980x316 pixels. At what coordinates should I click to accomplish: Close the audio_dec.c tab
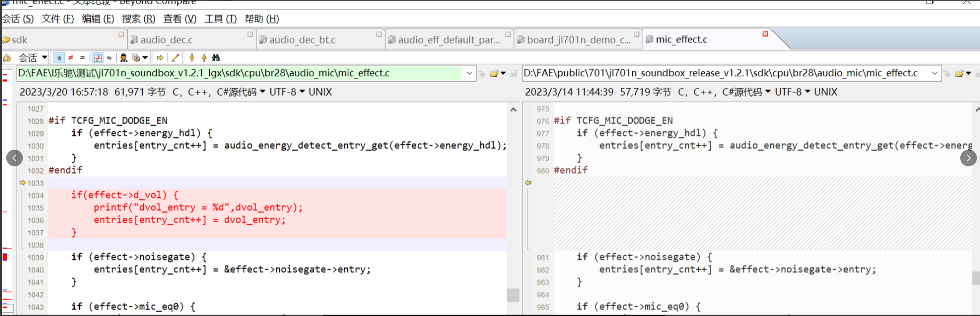pyautogui.click(x=250, y=34)
